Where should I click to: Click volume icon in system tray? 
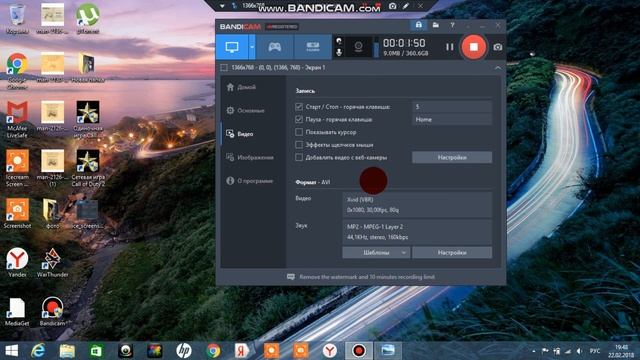click(579, 351)
